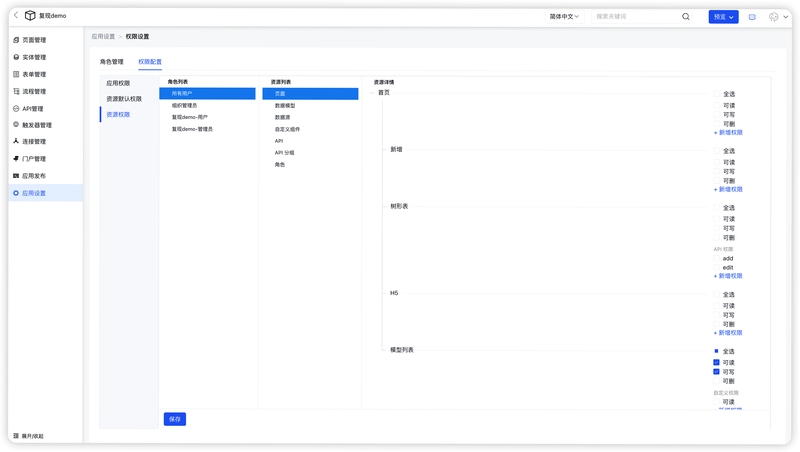Click the 页面管理 sidebar icon
This screenshot has width=800, height=452.
[16, 40]
